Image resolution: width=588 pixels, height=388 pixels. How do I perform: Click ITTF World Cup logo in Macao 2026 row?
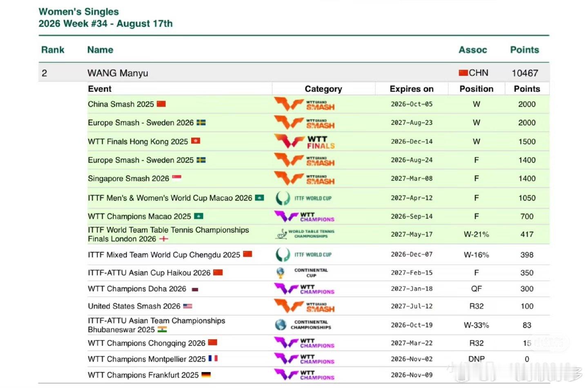tap(304, 198)
